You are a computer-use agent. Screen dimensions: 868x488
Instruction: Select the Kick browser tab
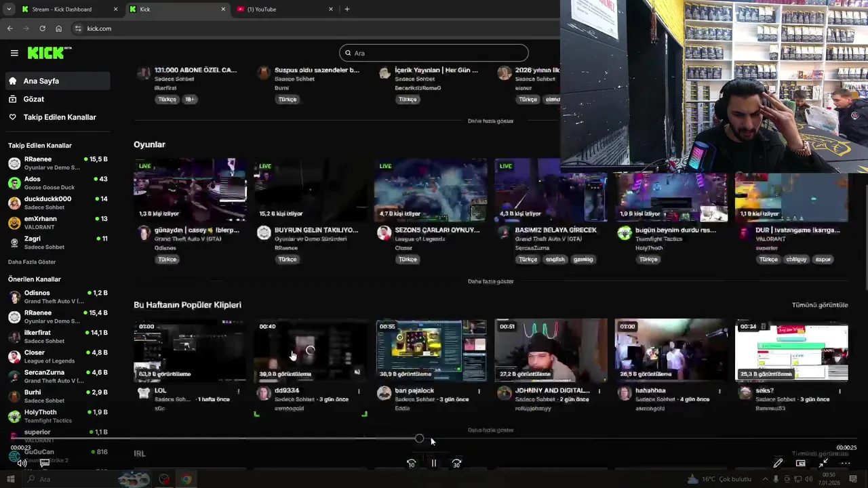pos(176,9)
